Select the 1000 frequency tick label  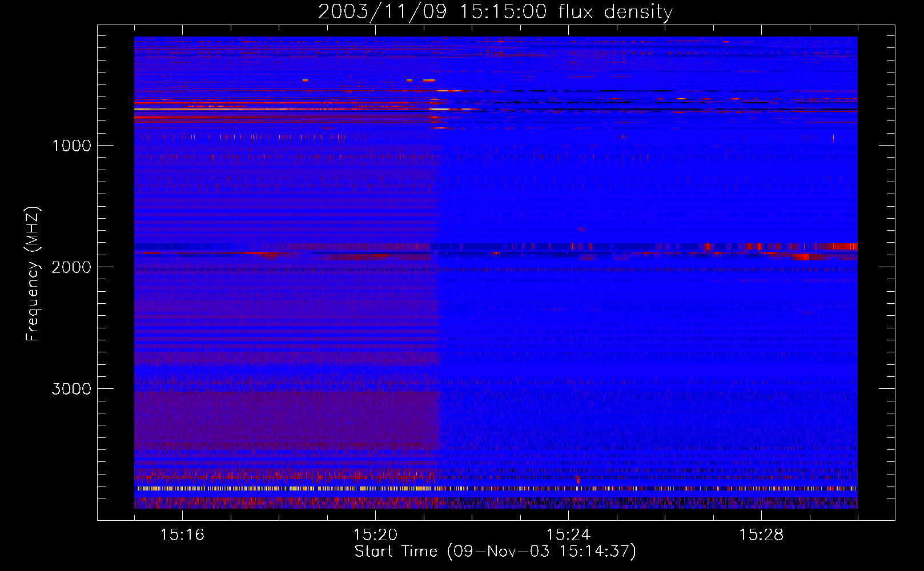(71, 146)
